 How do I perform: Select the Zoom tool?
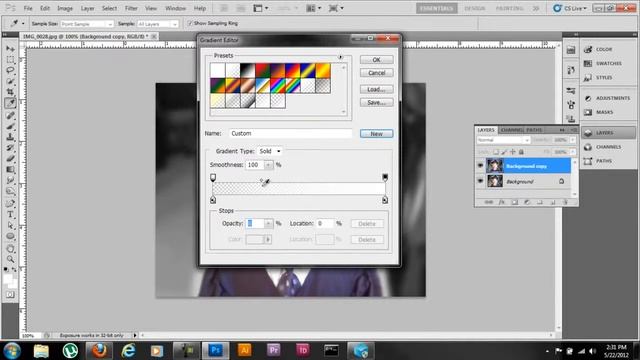(10, 259)
